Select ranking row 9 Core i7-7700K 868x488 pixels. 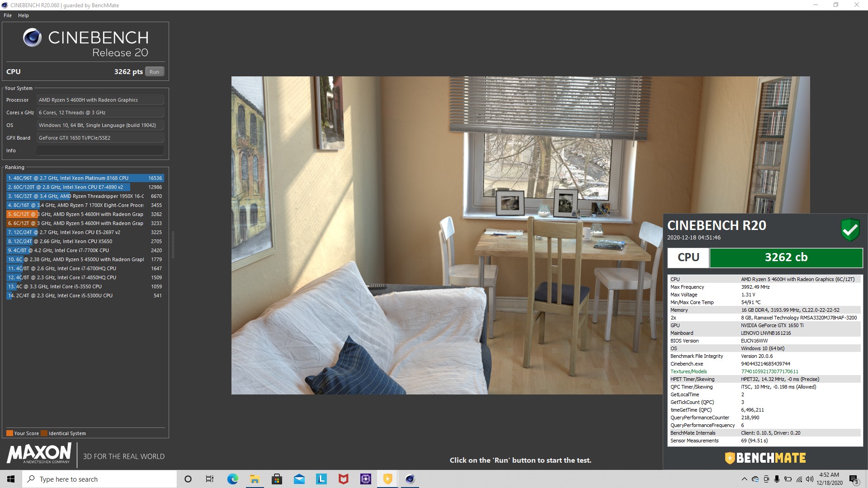point(85,250)
